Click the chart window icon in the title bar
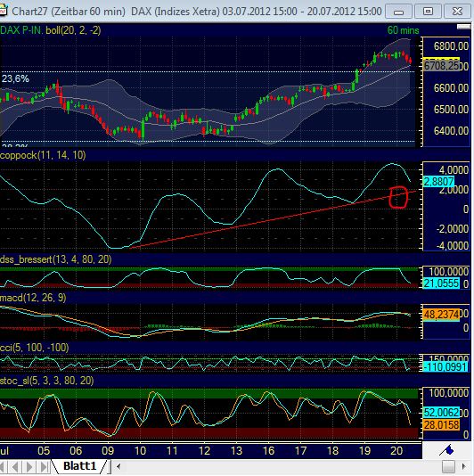The image size is (474, 476). point(3,12)
